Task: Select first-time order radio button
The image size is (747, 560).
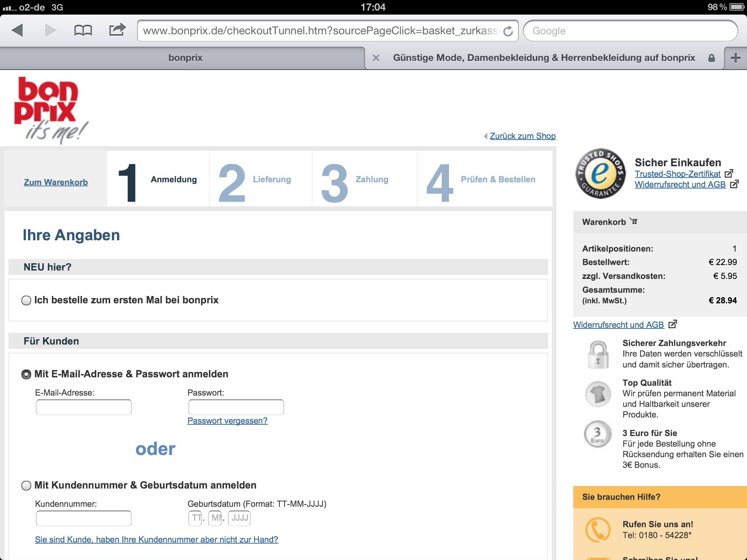Action: pos(26,300)
